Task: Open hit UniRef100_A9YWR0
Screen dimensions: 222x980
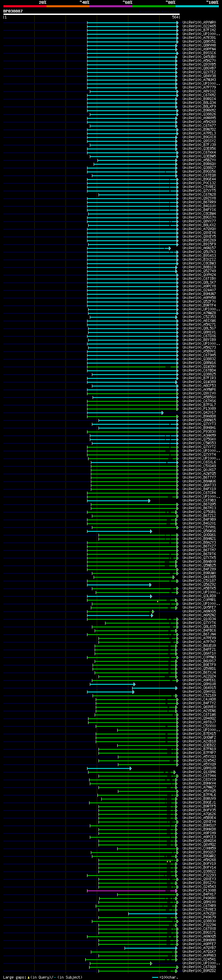Action: point(199,23)
